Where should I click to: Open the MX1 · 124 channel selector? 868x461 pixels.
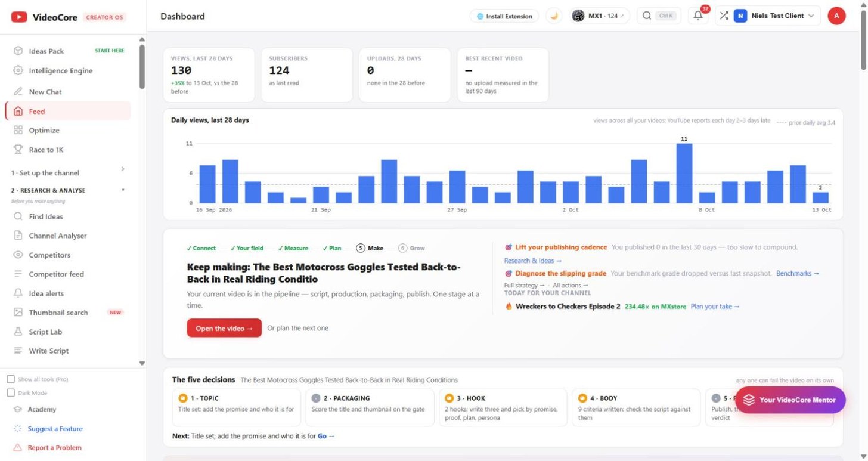[x=599, y=16]
